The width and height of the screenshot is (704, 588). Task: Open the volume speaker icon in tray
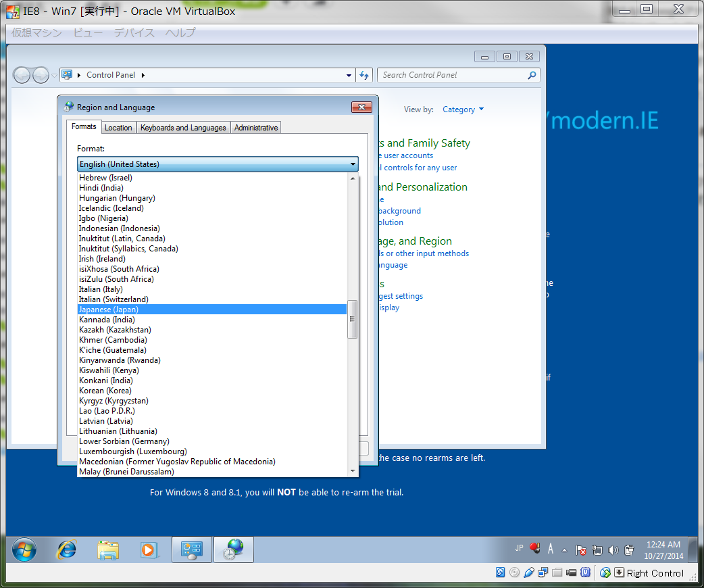click(x=613, y=550)
